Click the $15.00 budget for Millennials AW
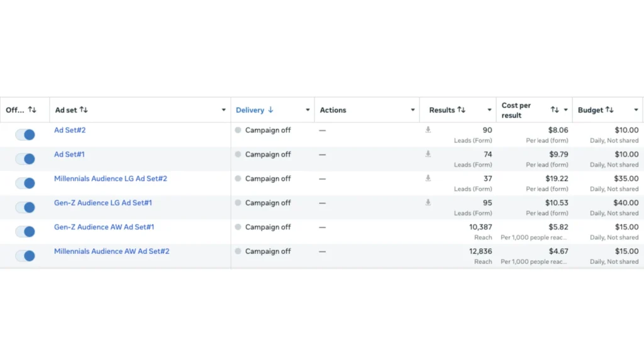 pyautogui.click(x=627, y=251)
